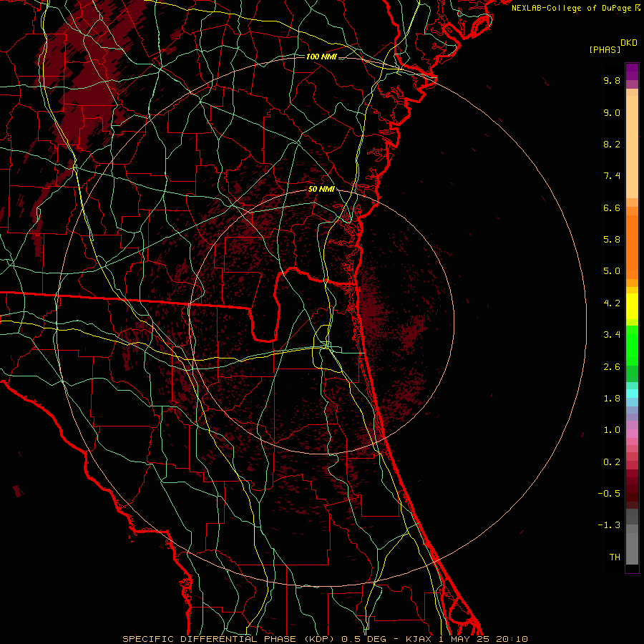Click the 100 NMI range ring label
The height and width of the screenshot is (644, 644).
321,57
